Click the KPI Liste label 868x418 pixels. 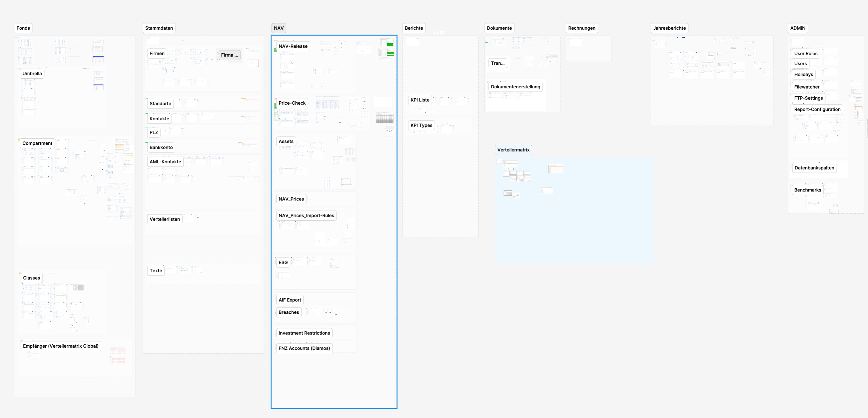tap(420, 100)
